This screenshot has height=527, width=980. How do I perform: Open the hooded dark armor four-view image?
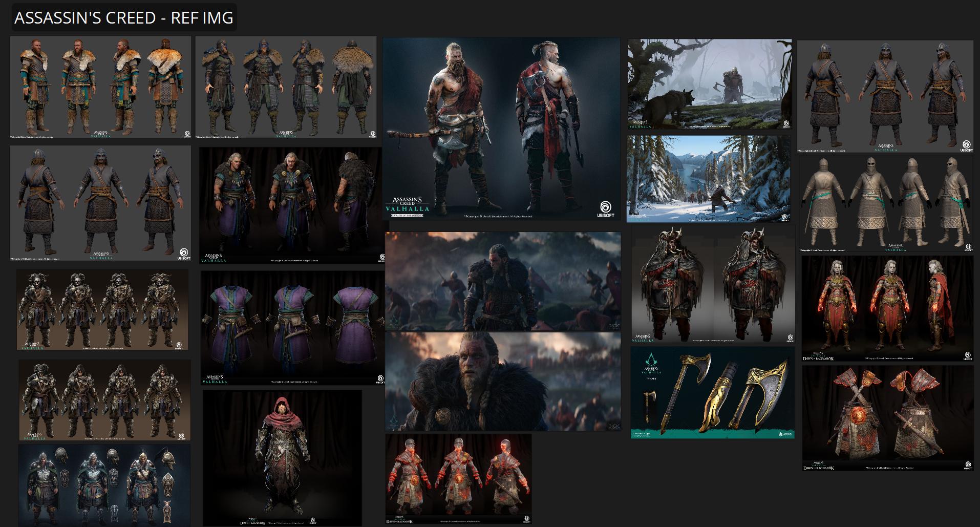click(105, 400)
